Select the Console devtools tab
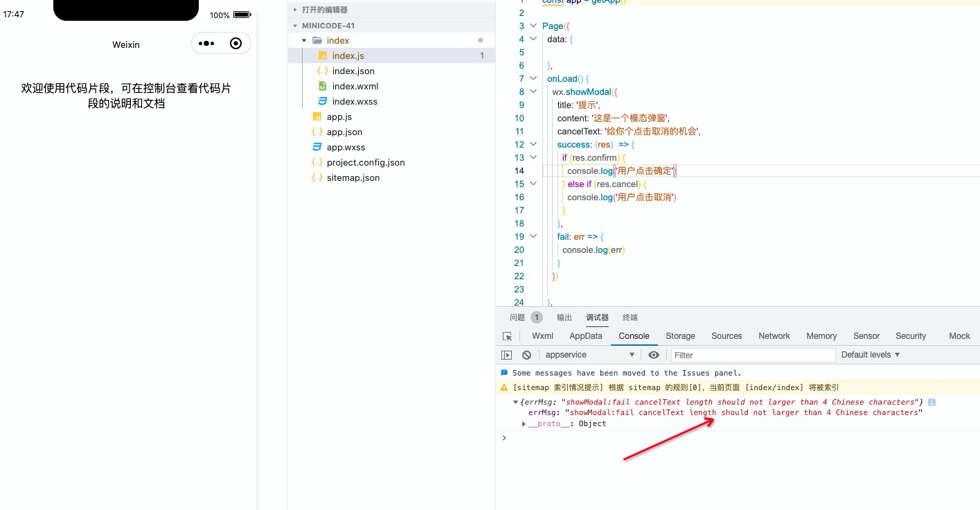Viewport: 980px width, 510px height. click(x=634, y=336)
